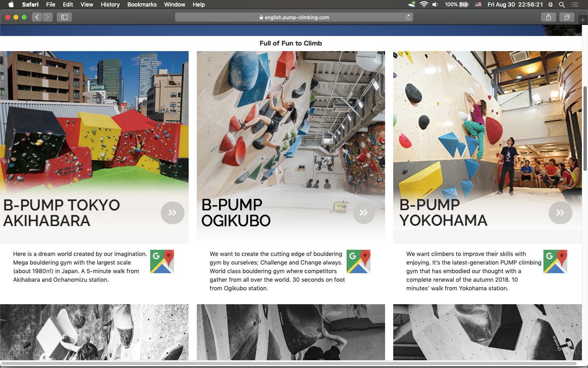Open Google Maps icon for Akihabara gym
The image size is (588, 368).
click(162, 261)
